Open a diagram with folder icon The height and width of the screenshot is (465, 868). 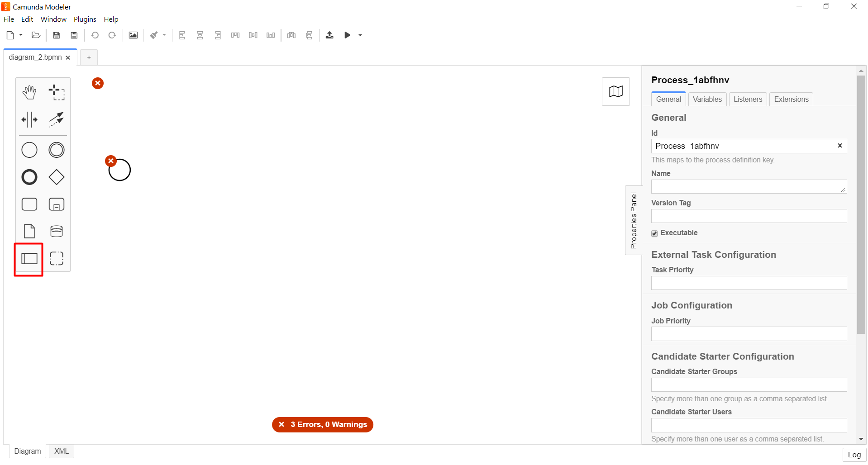point(36,35)
